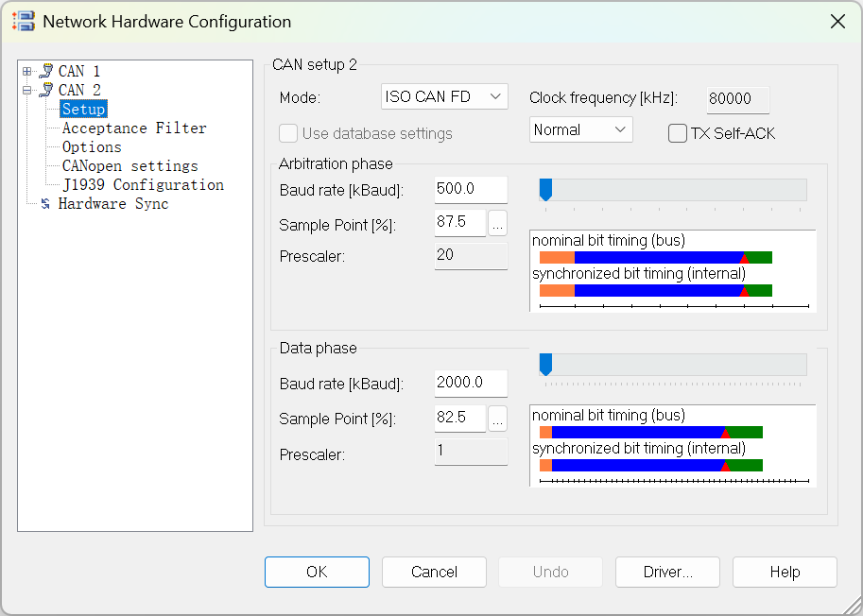The width and height of the screenshot is (863, 616).
Task: Open J1939 Configuration page
Action: point(143,185)
